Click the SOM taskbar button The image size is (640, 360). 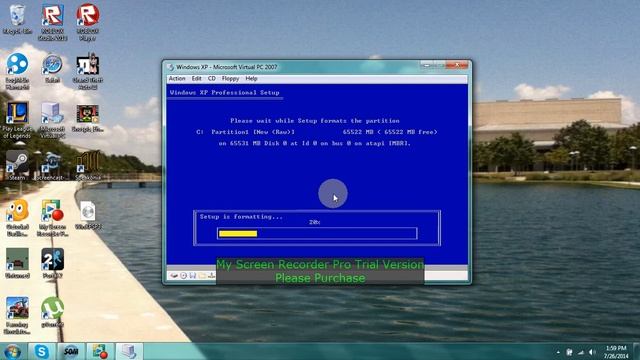tap(71, 351)
